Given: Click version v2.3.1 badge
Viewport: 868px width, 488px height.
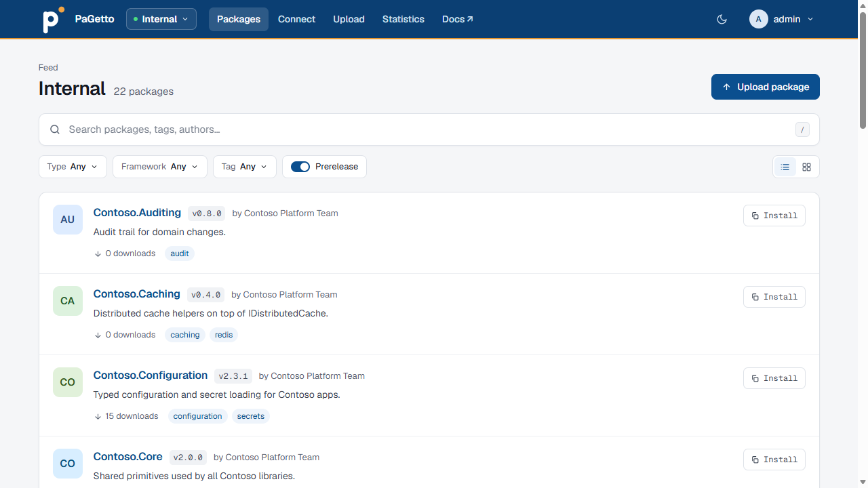Looking at the screenshot, I should coord(233,376).
